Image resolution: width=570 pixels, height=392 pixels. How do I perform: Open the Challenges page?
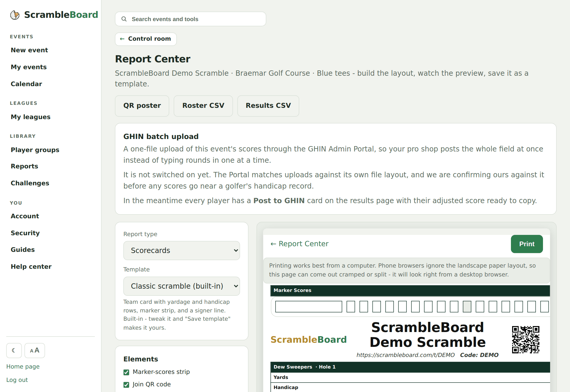click(30, 183)
